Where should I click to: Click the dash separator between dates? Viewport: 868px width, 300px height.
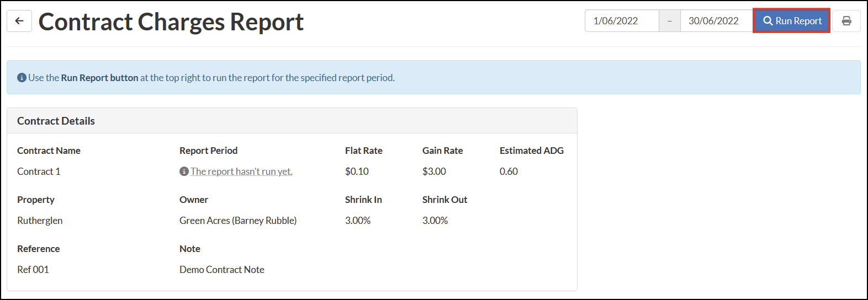[670, 21]
